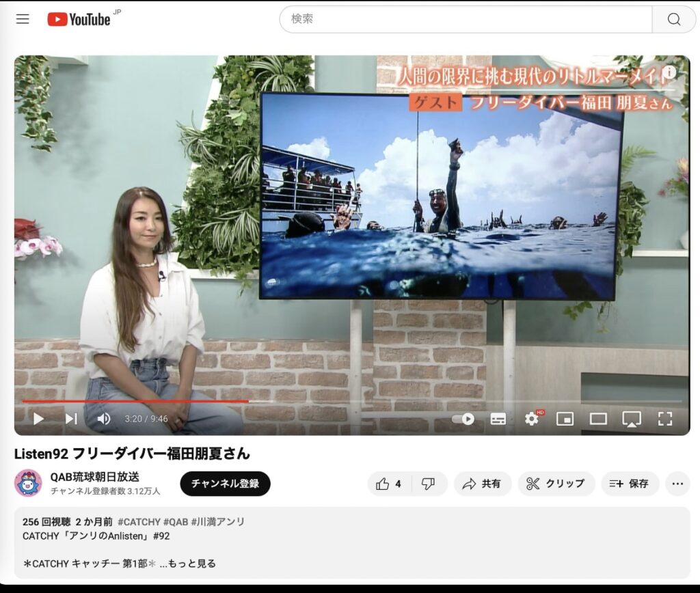Click in the 検索 search field
The width and height of the screenshot is (700, 593).
(465, 19)
